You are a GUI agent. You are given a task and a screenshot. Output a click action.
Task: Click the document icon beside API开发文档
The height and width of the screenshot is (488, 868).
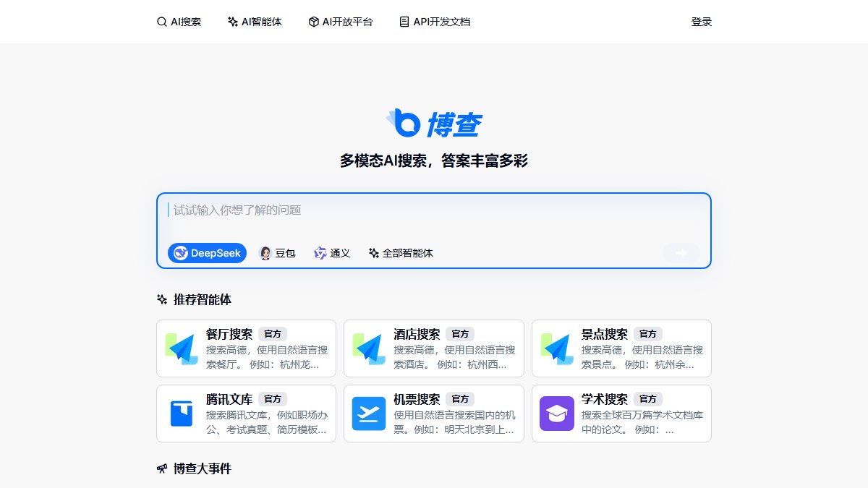[x=404, y=22]
